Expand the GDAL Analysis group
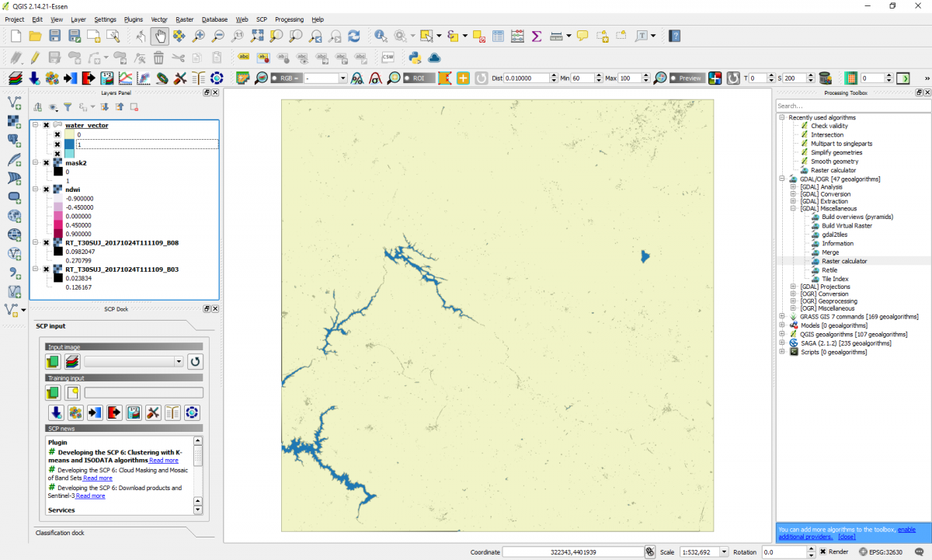Image resolution: width=932 pixels, height=560 pixels. click(x=793, y=187)
